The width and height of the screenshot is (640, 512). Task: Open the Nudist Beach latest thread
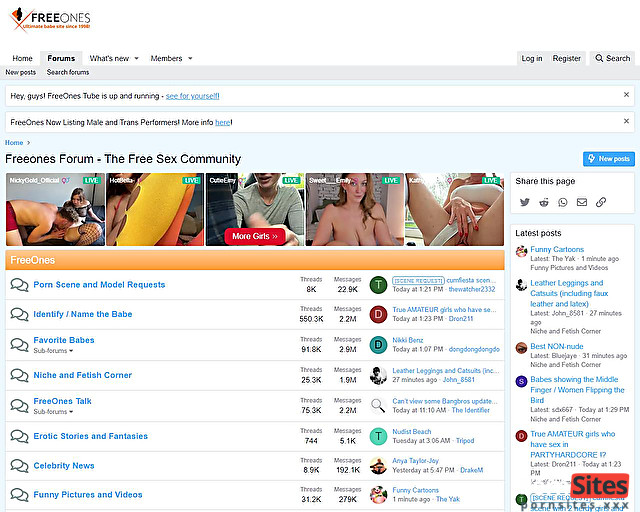[412, 432]
